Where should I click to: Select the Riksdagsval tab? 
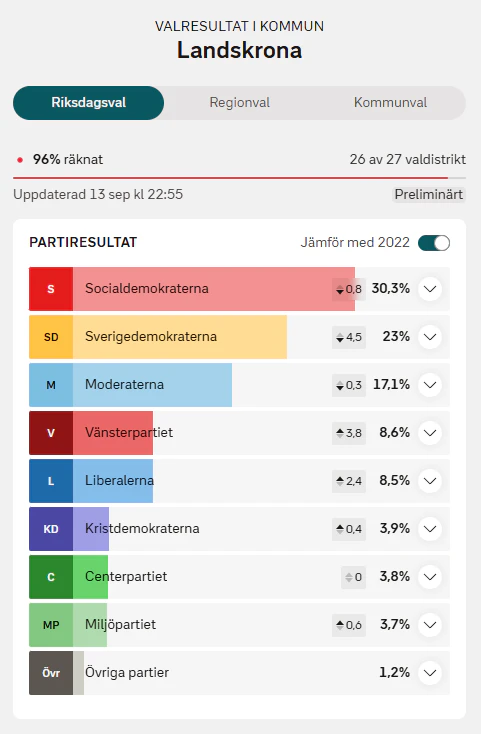[x=88, y=103]
